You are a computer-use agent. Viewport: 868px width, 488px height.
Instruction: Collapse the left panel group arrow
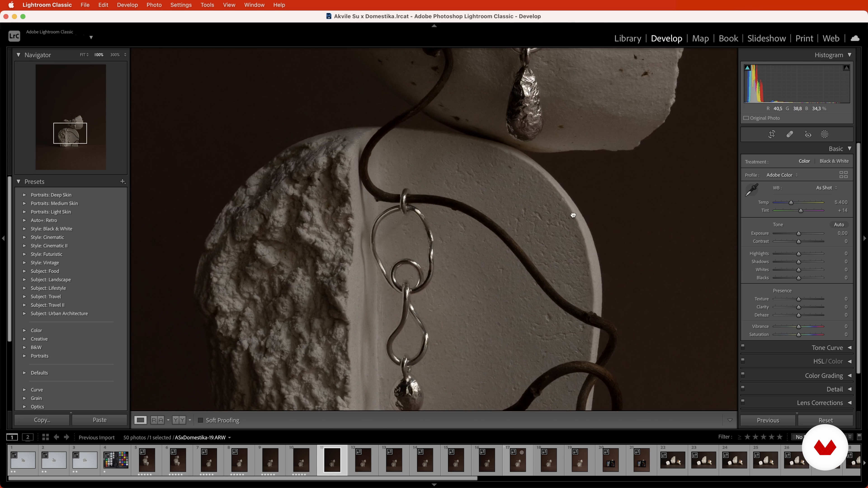[x=3, y=238]
